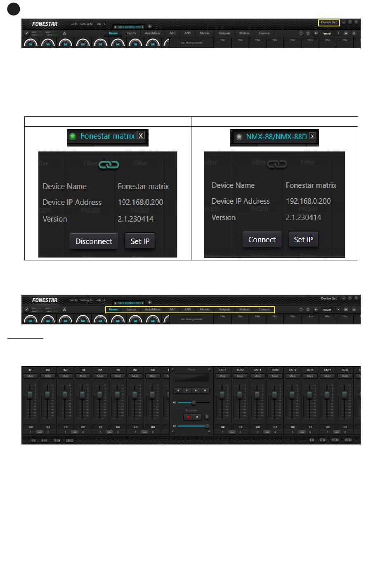The image size is (392, 565).
Task: Click the OUT3 channel fader
Action: (257, 395)
